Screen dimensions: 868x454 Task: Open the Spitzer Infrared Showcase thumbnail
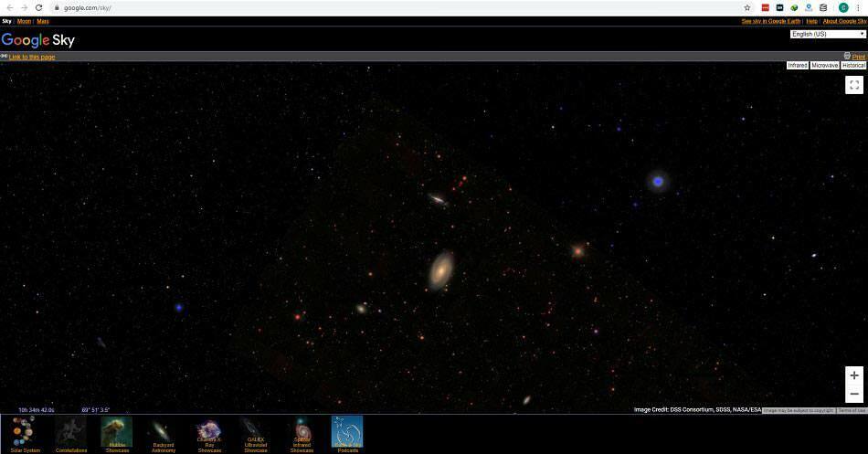click(302, 435)
